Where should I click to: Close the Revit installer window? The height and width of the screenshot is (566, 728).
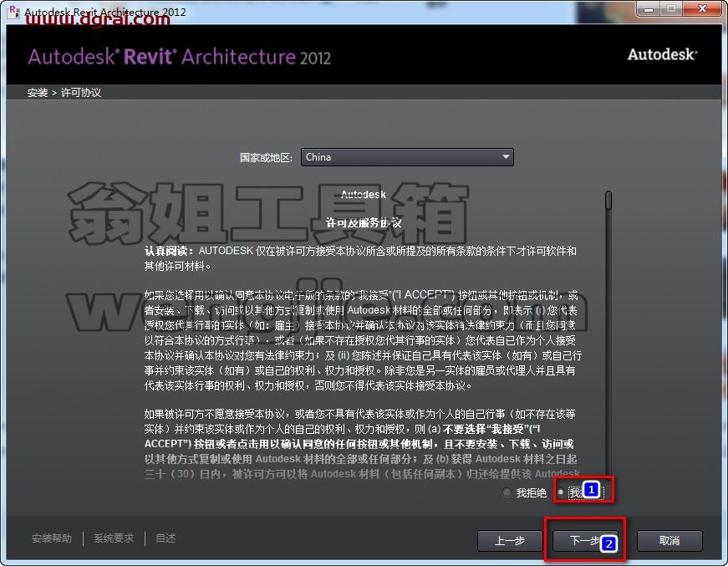click(x=702, y=8)
